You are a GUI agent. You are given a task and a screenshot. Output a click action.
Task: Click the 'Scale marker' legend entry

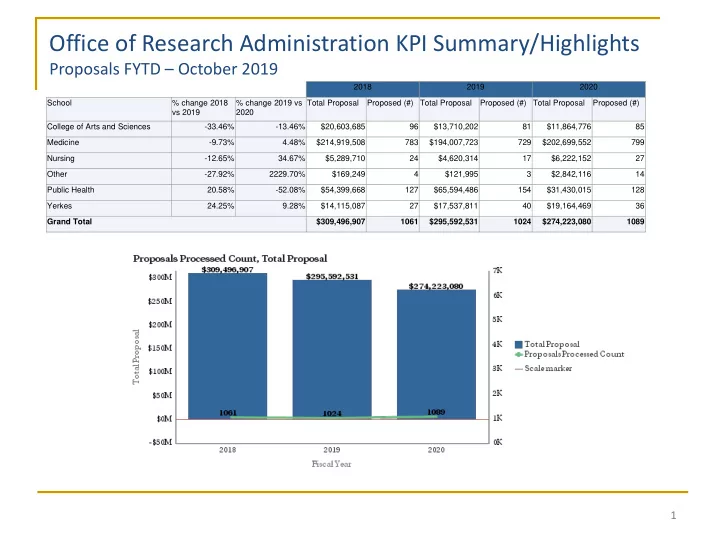coord(544,368)
